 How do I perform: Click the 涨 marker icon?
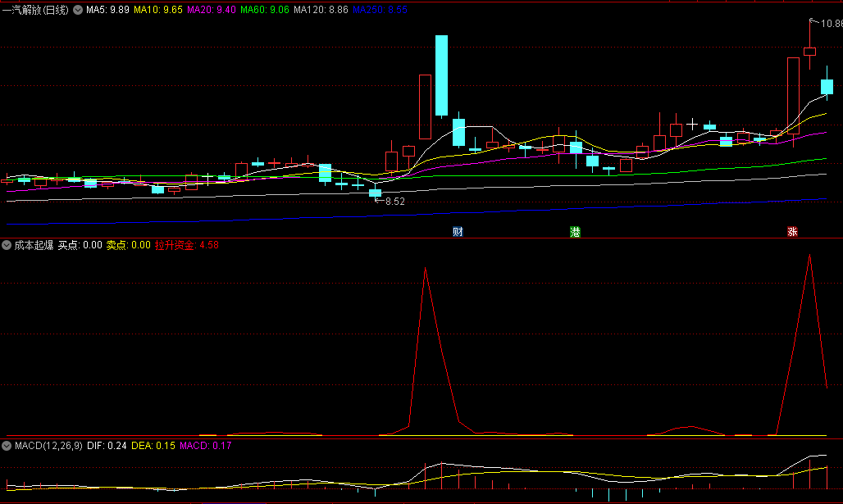pos(792,232)
